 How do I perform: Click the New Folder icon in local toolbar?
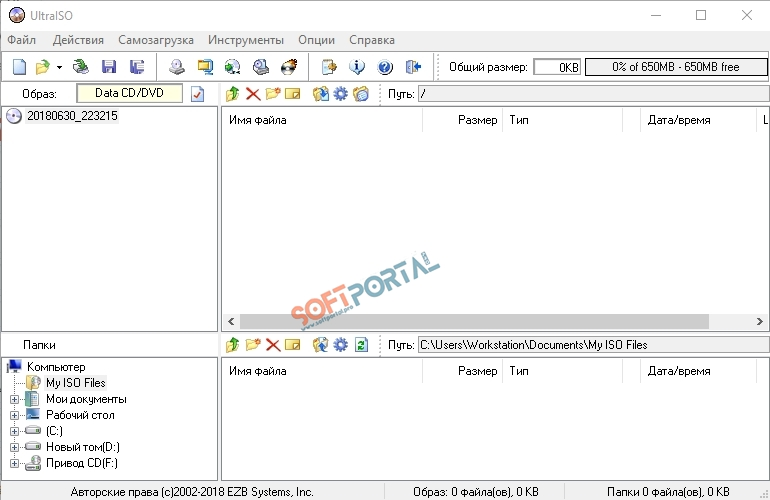(253, 345)
